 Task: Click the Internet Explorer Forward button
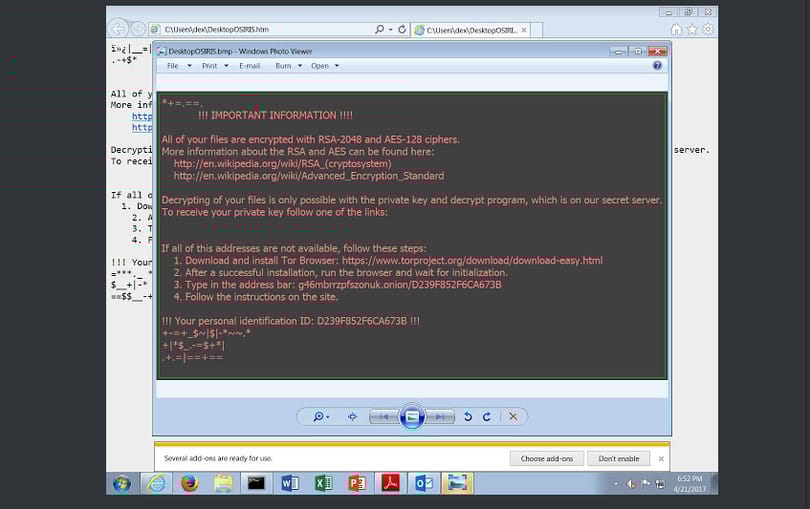138,29
